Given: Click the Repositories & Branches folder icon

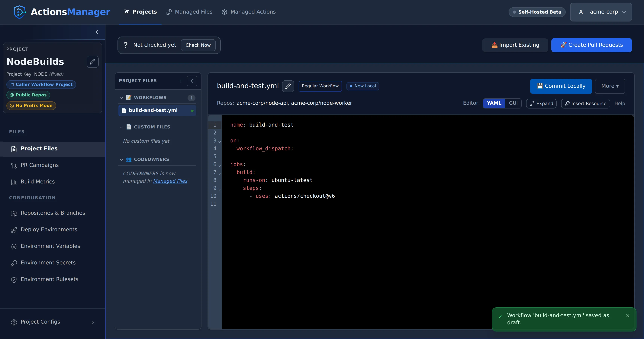Looking at the screenshot, I should (14, 213).
